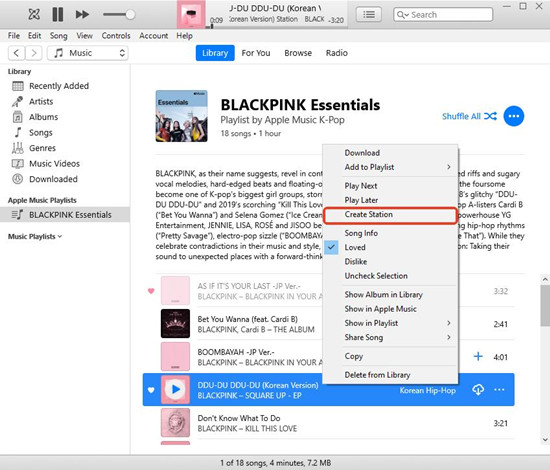
Task: Open the Up Next list button
Action: [x=368, y=14]
